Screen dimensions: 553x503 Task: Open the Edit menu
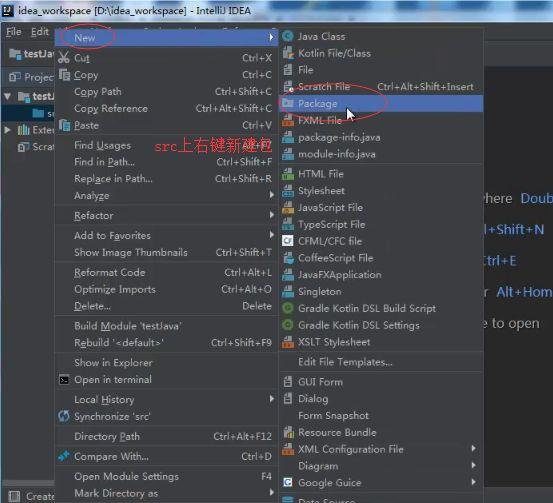coord(40,32)
